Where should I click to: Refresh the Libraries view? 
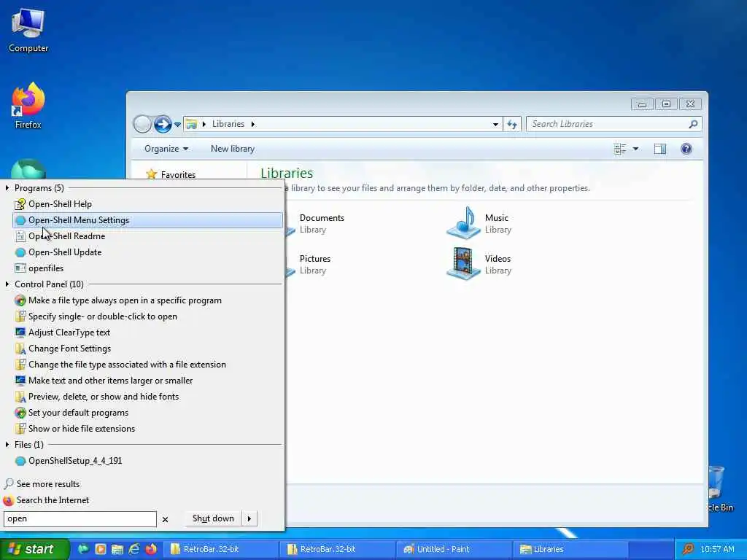(512, 124)
